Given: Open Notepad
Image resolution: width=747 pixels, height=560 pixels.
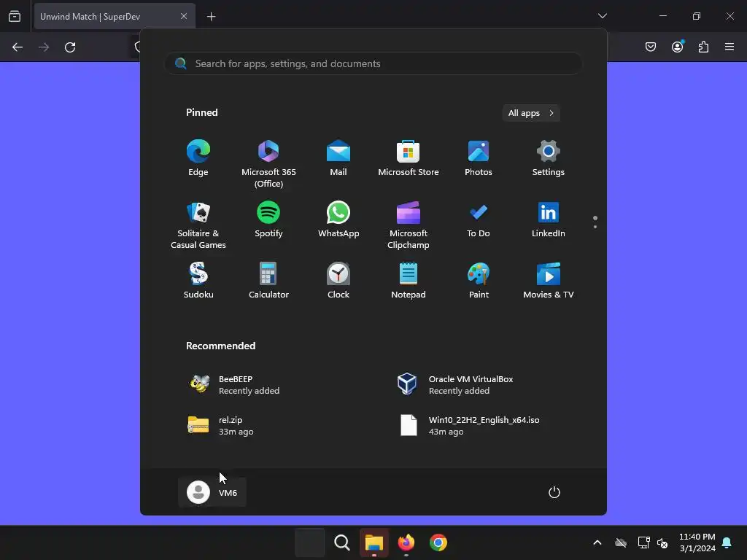Looking at the screenshot, I should click(x=409, y=281).
